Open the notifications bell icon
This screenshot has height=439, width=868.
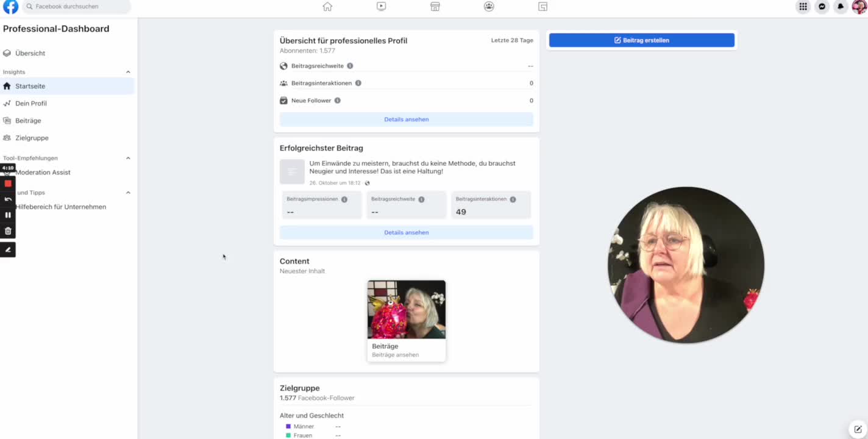841,7
